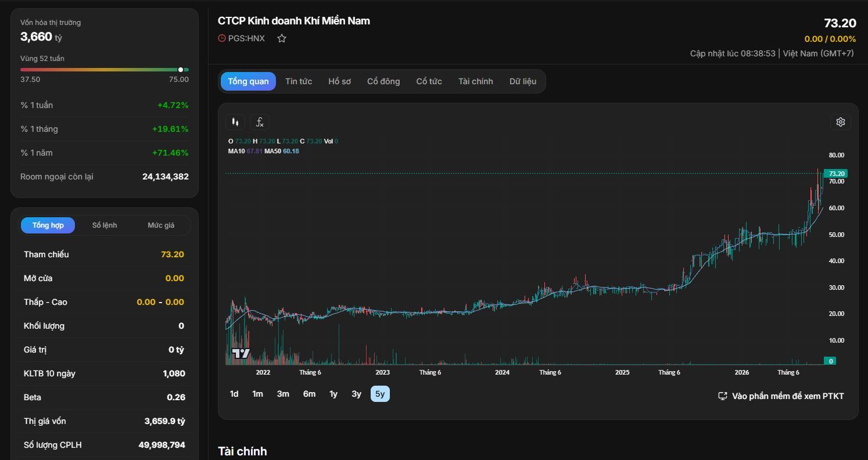Screen dimensions: 868x460
Task: Open the Hồ sơ tab
Action: (339, 81)
